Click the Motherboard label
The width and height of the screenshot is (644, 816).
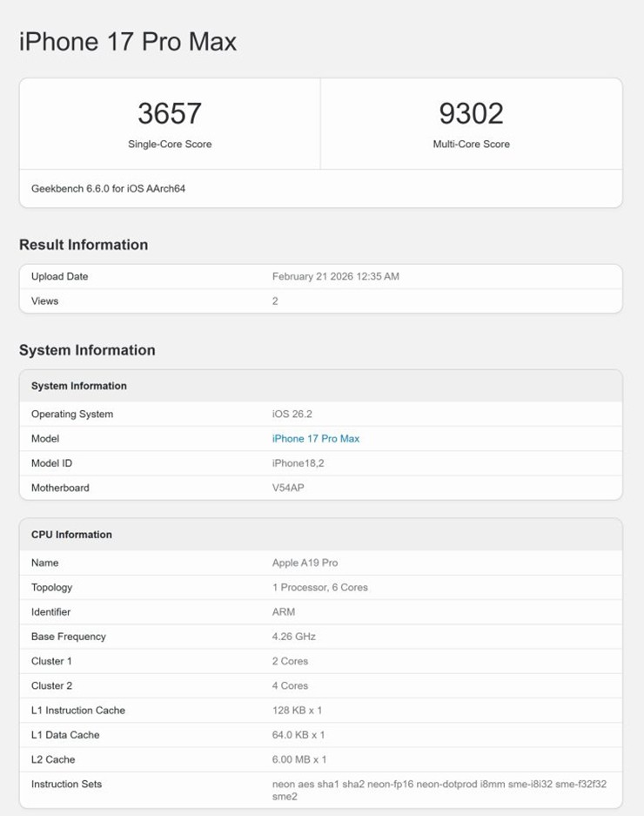(60, 488)
